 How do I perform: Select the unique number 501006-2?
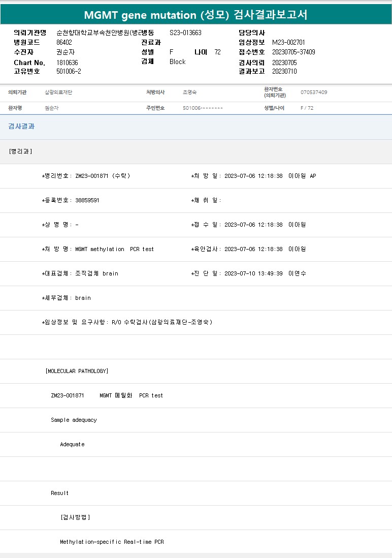pos(69,72)
